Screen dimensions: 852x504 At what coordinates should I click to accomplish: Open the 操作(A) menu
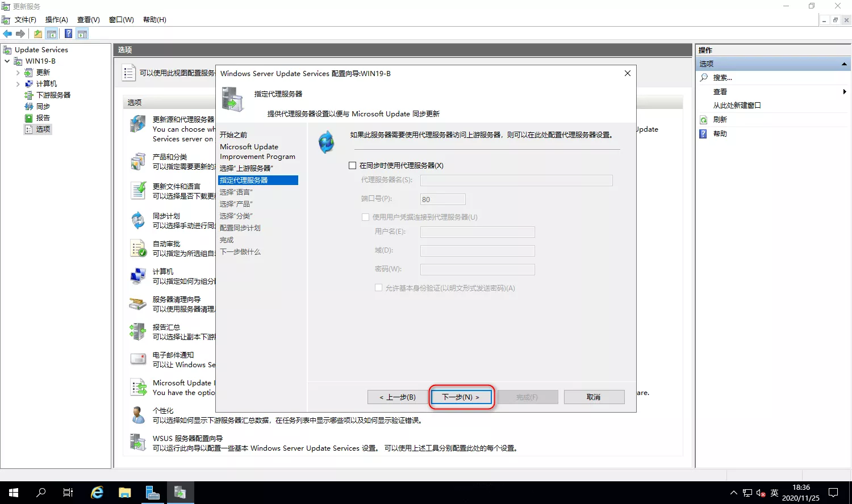[x=56, y=20]
